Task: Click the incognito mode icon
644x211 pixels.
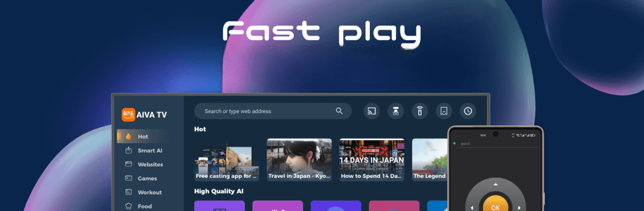Action: 396,111
